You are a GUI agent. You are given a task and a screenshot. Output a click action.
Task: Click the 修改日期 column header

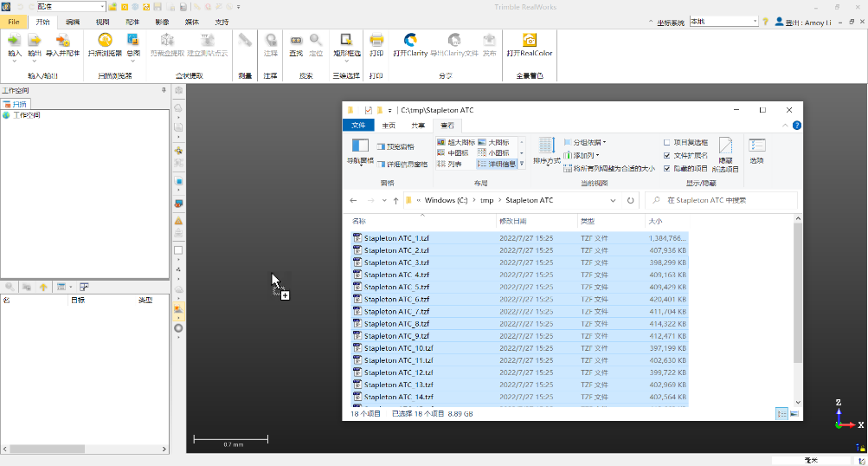click(512, 221)
